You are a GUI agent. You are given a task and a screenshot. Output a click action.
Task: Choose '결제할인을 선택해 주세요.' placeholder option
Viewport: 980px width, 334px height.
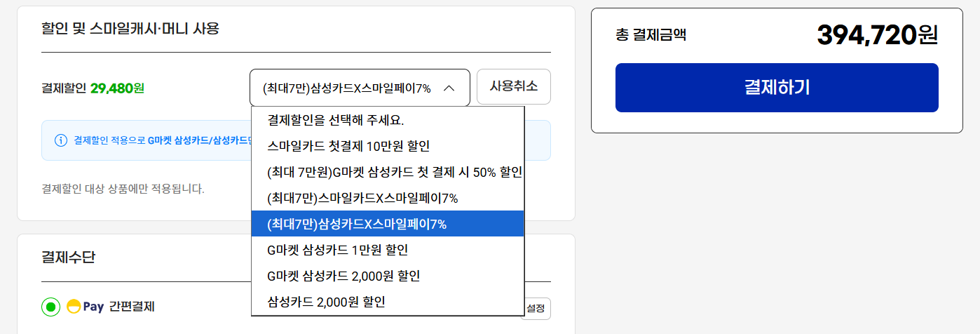(336, 120)
